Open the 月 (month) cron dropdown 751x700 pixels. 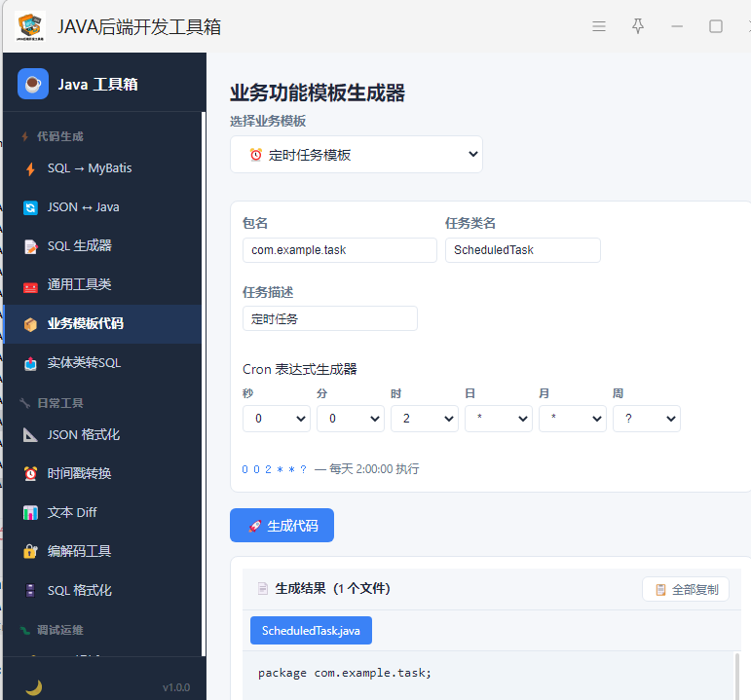pyautogui.click(x=573, y=419)
